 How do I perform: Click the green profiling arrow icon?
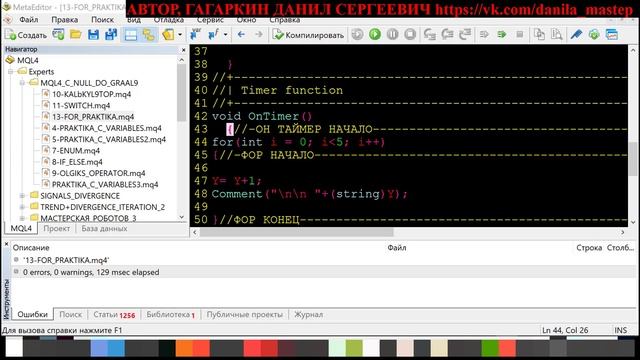pyautogui.click(x=502, y=35)
